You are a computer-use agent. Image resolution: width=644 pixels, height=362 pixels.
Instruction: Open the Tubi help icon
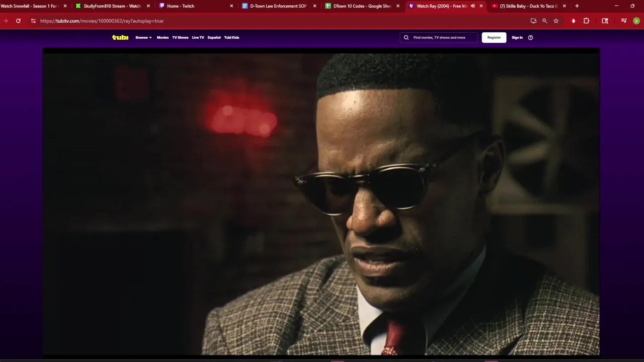530,37
